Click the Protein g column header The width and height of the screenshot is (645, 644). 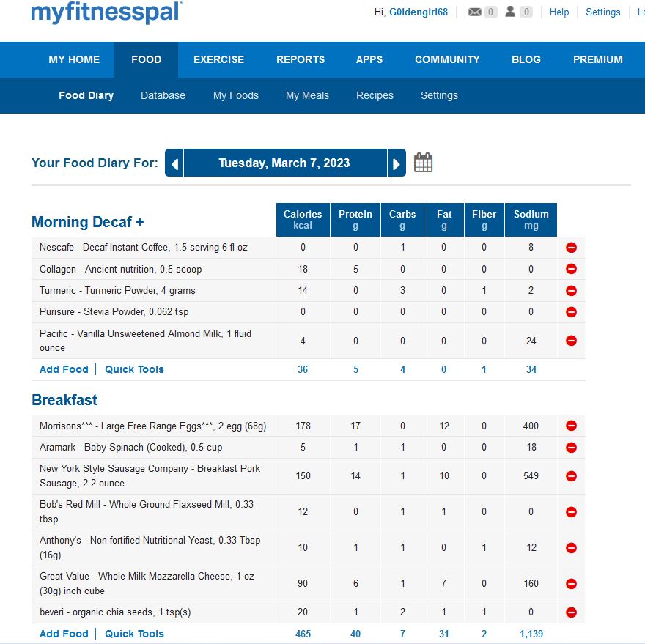[355, 220]
